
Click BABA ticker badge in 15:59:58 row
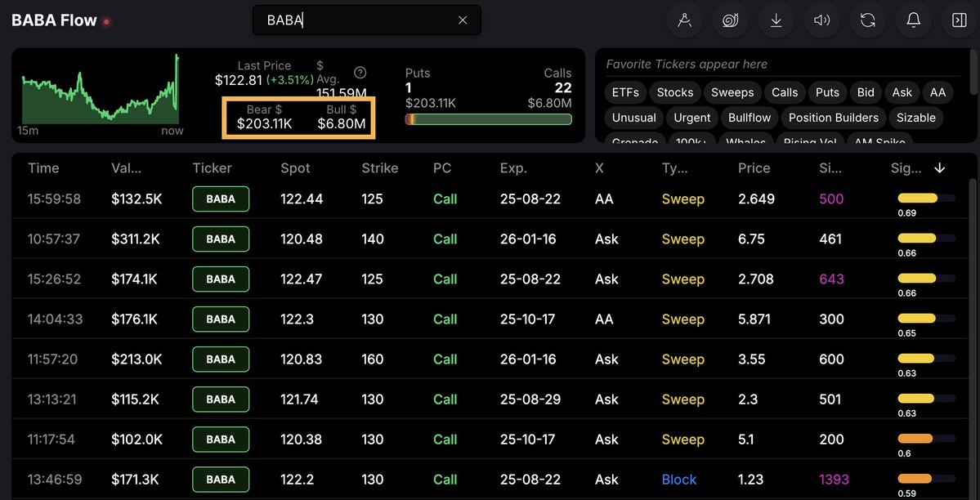tap(221, 199)
